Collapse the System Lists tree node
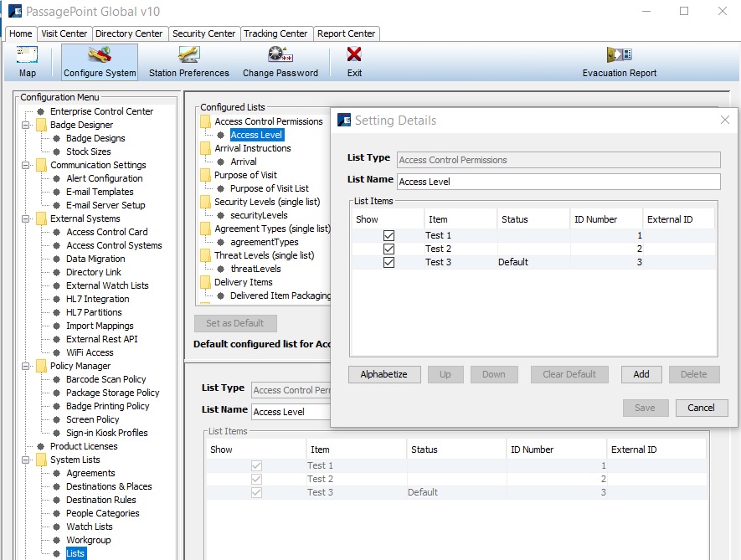Screen dimensions: 741x560 [26, 460]
